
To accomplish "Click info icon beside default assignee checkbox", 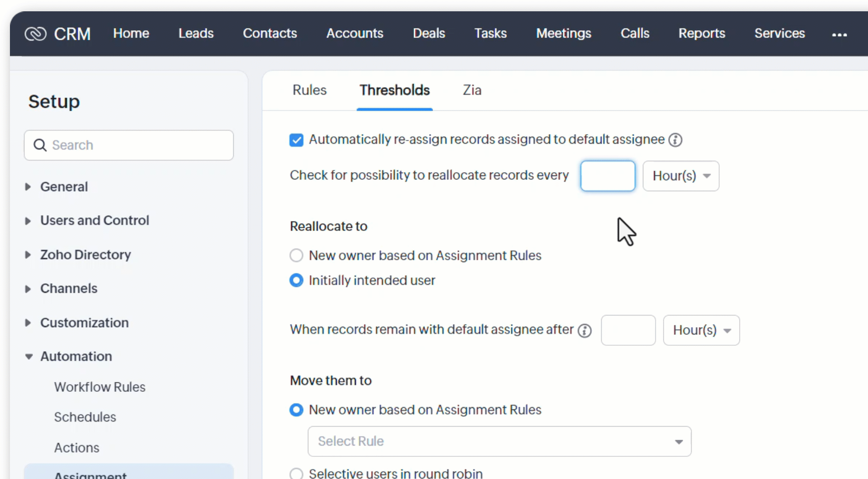I will pyautogui.click(x=675, y=140).
